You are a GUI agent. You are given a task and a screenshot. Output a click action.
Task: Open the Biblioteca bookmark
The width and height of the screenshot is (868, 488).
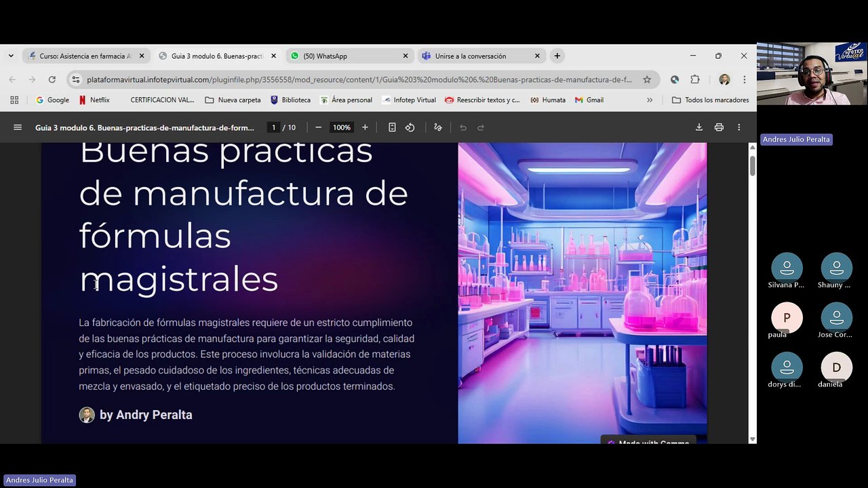coord(290,100)
